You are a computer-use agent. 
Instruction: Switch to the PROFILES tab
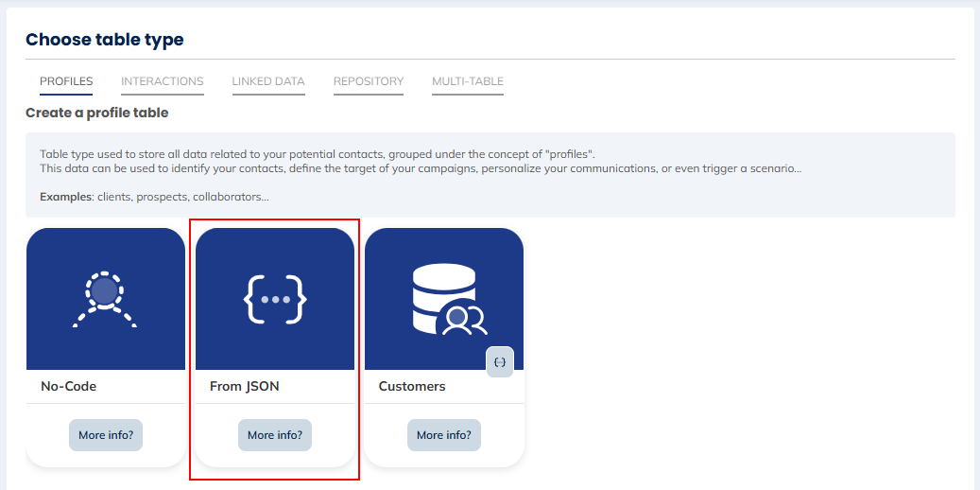point(66,81)
